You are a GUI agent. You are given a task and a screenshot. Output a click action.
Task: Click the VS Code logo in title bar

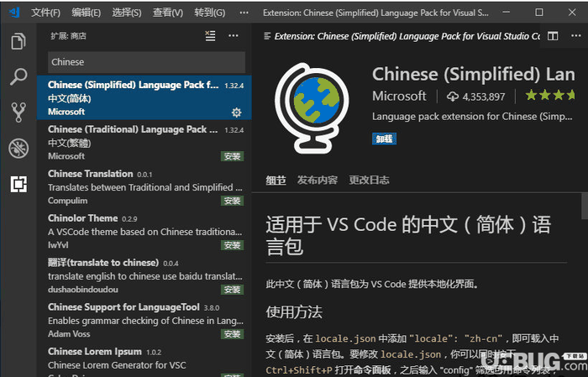click(14, 13)
